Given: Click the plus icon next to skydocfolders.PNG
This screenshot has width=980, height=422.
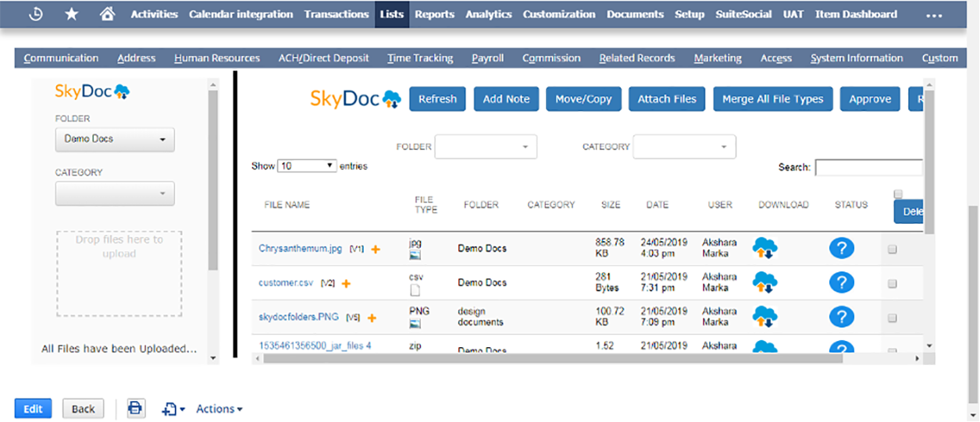Looking at the screenshot, I should pos(372,318).
